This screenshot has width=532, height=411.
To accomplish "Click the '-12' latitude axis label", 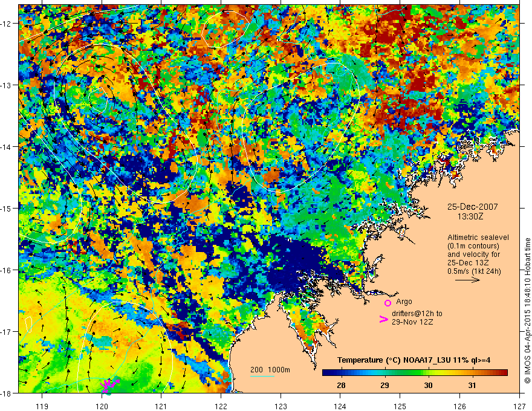I will coord(6,24).
